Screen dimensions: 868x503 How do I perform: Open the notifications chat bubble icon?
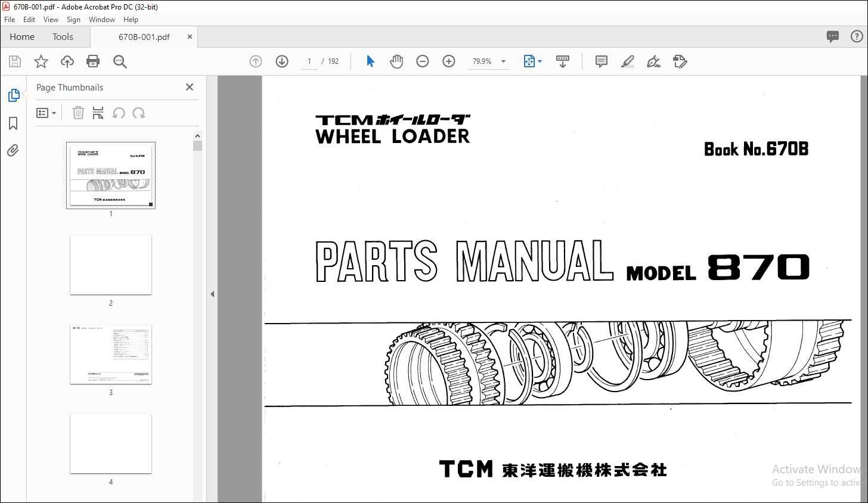pyautogui.click(x=833, y=37)
